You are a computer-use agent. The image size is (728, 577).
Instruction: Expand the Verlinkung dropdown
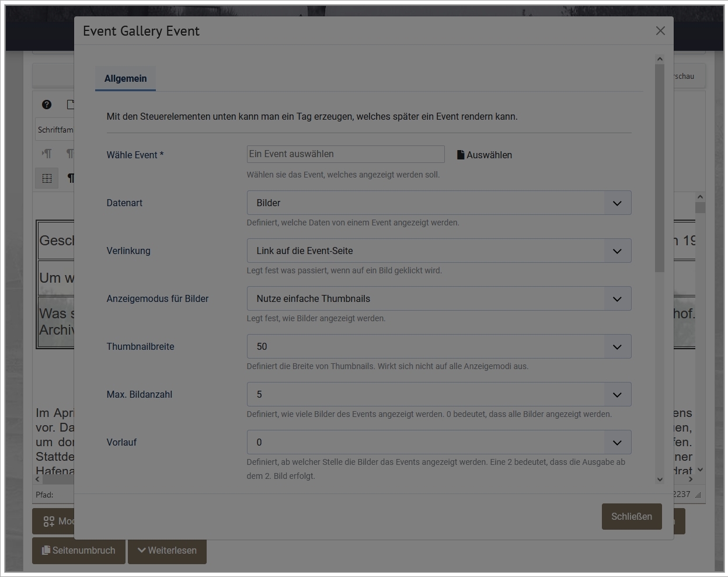438,251
